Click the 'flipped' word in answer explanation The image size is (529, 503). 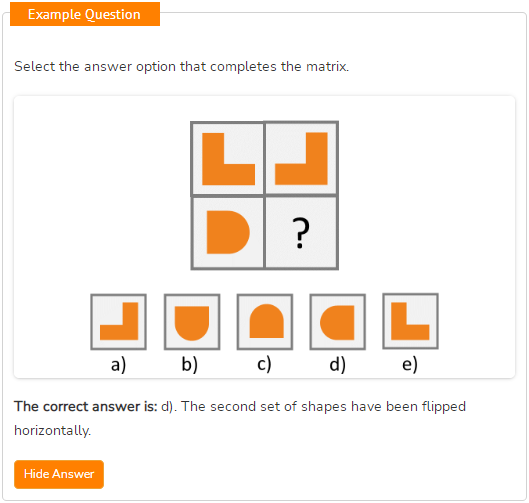[x=444, y=407]
